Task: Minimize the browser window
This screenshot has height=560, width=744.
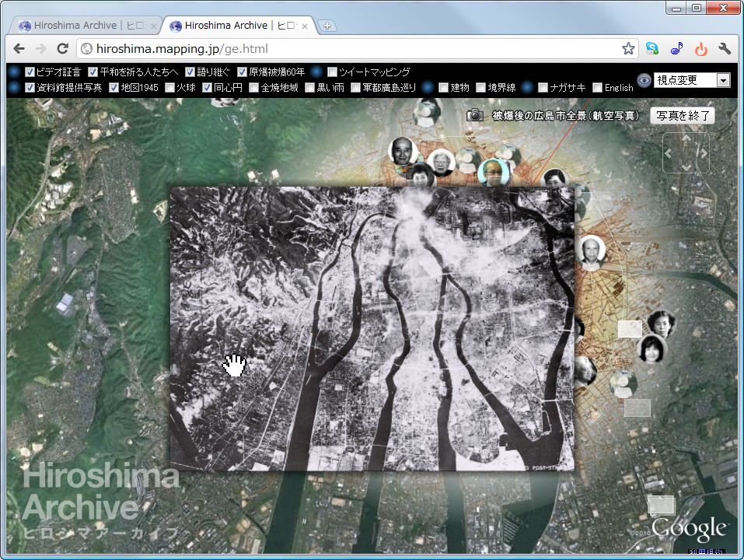Action: click(676, 8)
